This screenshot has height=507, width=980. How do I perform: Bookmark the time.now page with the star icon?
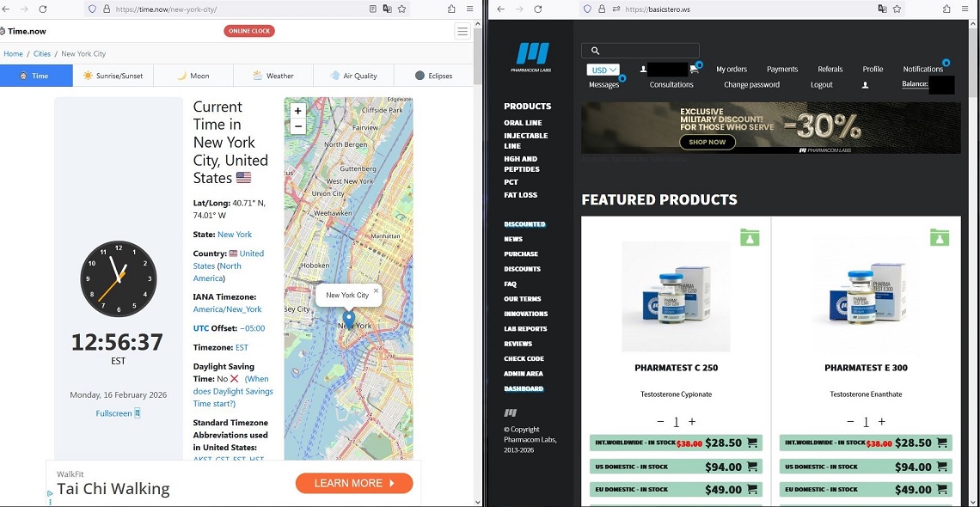tap(401, 9)
